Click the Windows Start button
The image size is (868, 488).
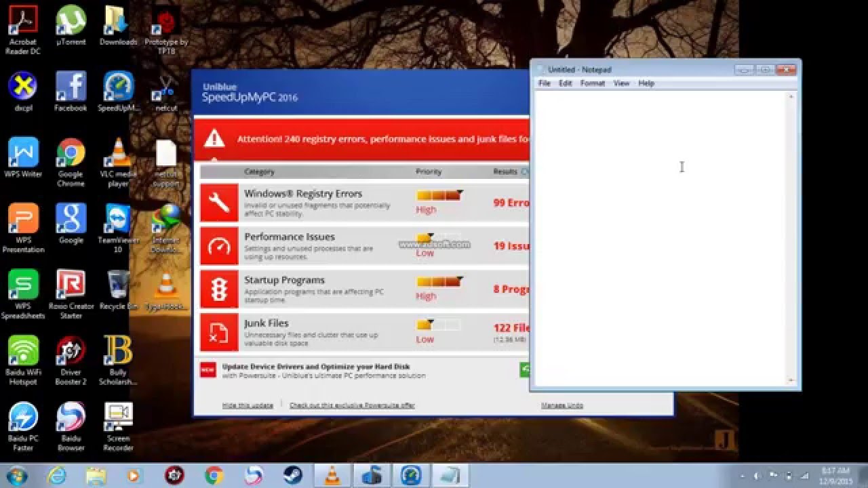tap(16, 475)
